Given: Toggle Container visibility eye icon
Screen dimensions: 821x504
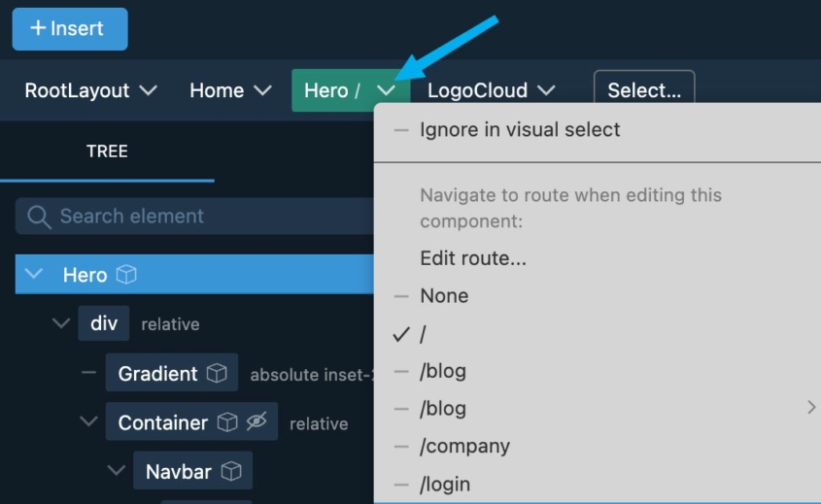Looking at the screenshot, I should tap(256, 422).
